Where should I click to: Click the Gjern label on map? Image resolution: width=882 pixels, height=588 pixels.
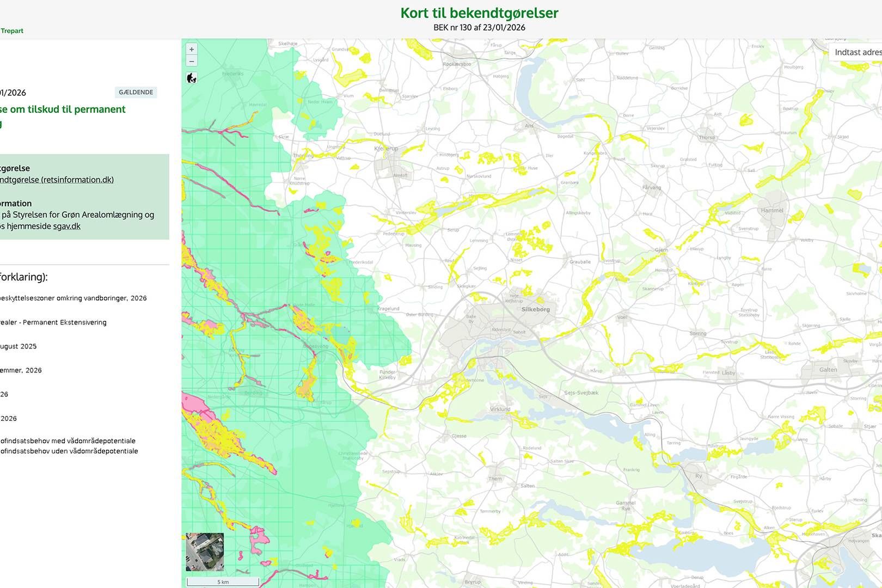click(661, 250)
